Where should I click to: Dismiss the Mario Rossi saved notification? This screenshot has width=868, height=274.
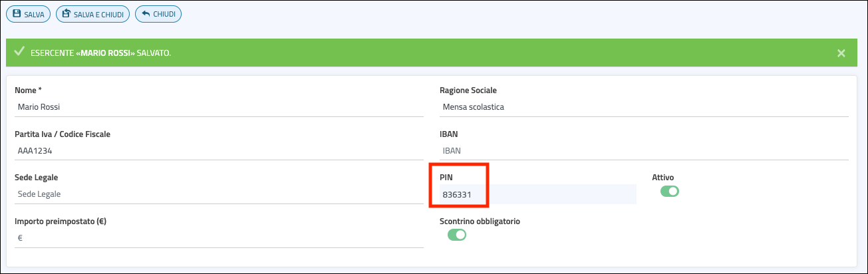pos(841,53)
